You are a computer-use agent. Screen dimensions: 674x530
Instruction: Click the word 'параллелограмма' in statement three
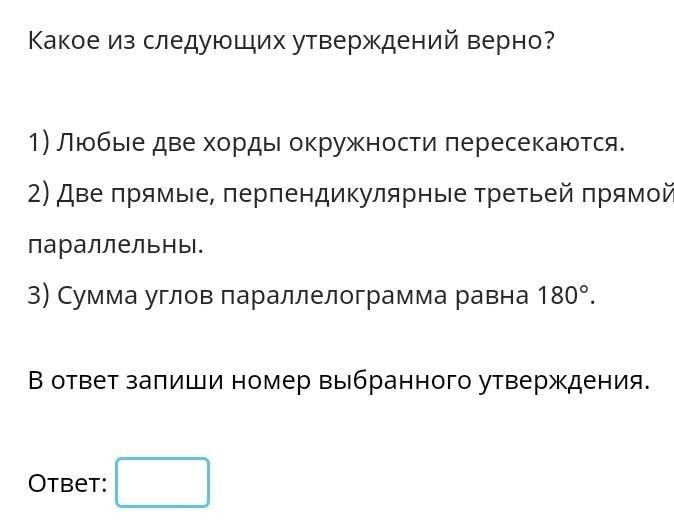click(334, 297)
